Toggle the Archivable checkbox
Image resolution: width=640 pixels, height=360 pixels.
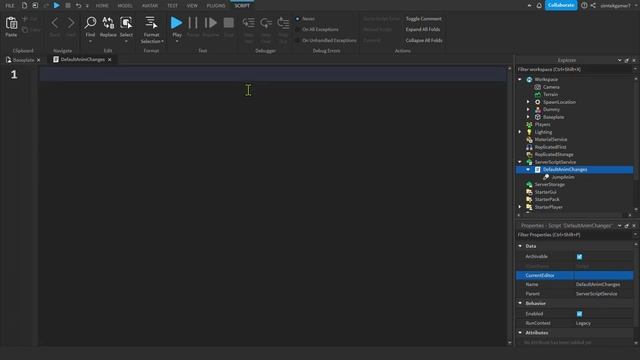580,257
